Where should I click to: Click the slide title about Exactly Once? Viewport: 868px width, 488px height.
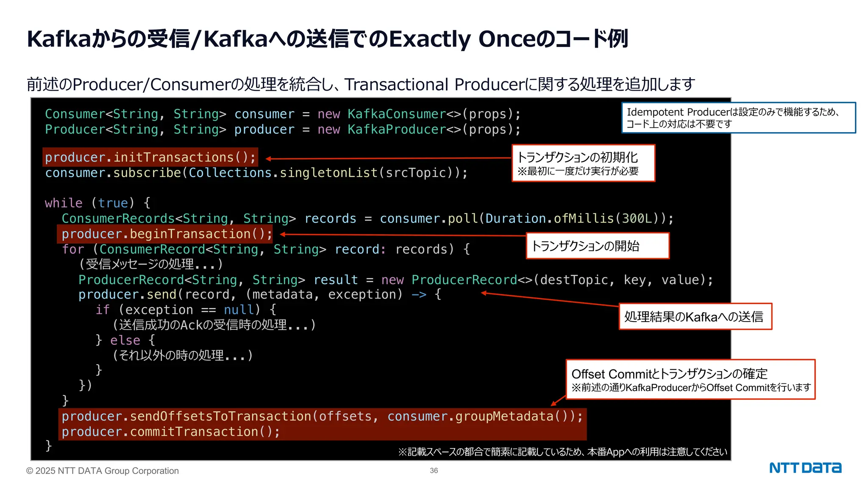[327, 39]
